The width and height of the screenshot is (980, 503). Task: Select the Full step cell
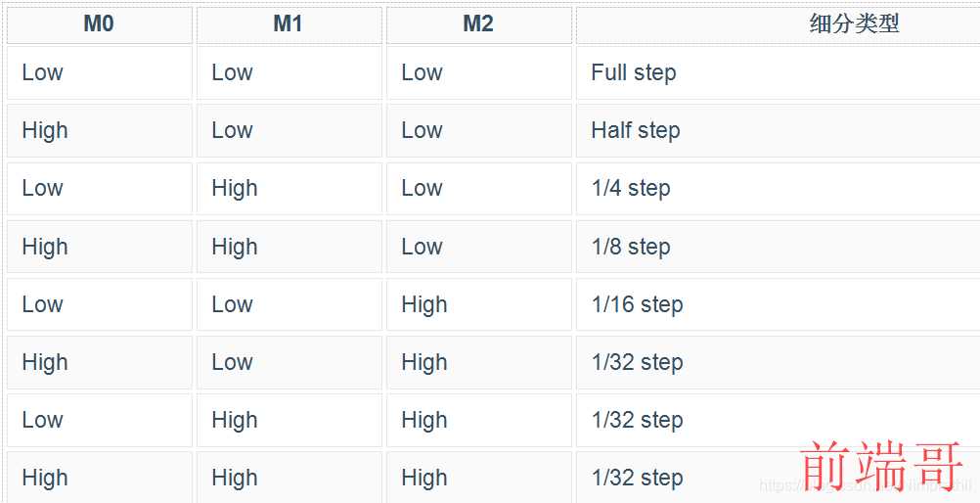(779, 72)
